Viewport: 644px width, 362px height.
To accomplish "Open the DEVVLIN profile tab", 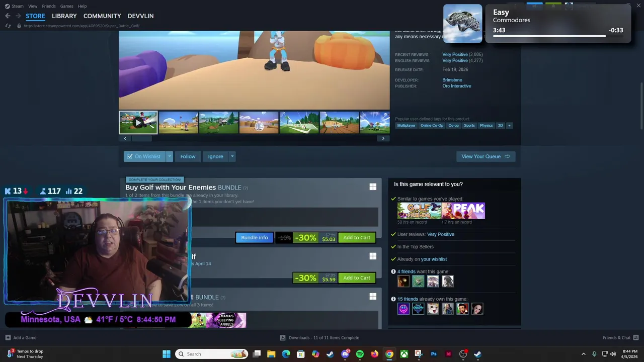I will point(140,16).
